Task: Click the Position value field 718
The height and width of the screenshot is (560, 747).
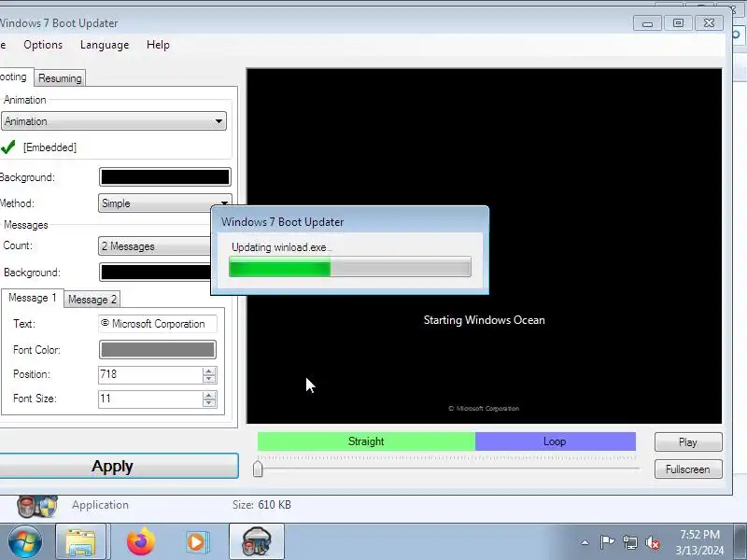Action: pyautogui.click(x=150, y=374)
